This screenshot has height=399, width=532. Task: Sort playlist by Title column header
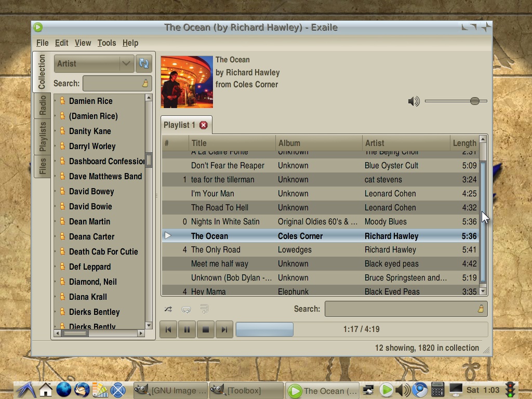[232, 143]
